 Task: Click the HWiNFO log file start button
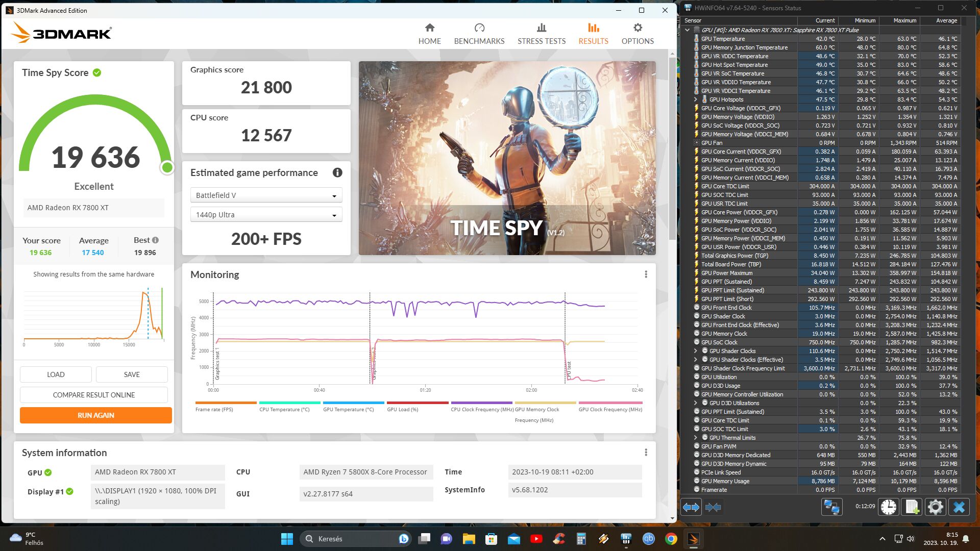pyautogui.click(x=912, y=507)
